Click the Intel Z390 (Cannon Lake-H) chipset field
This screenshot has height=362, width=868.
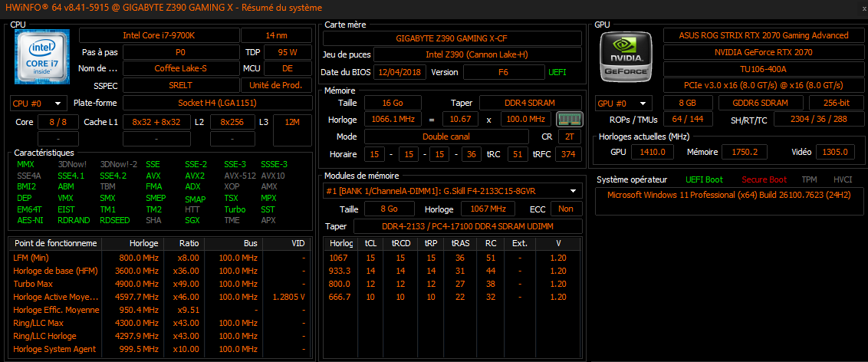pos(478,54)
